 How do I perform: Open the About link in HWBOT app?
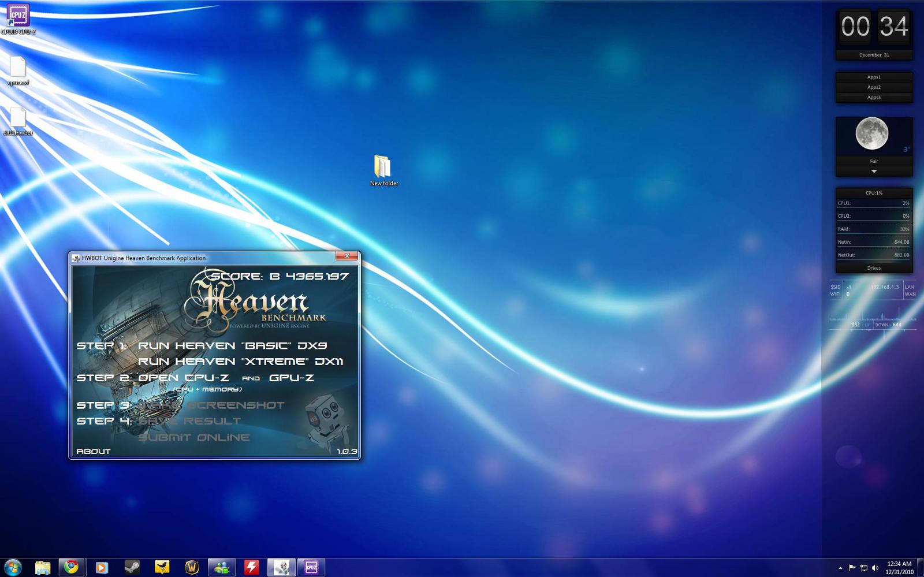coord(94,451)
